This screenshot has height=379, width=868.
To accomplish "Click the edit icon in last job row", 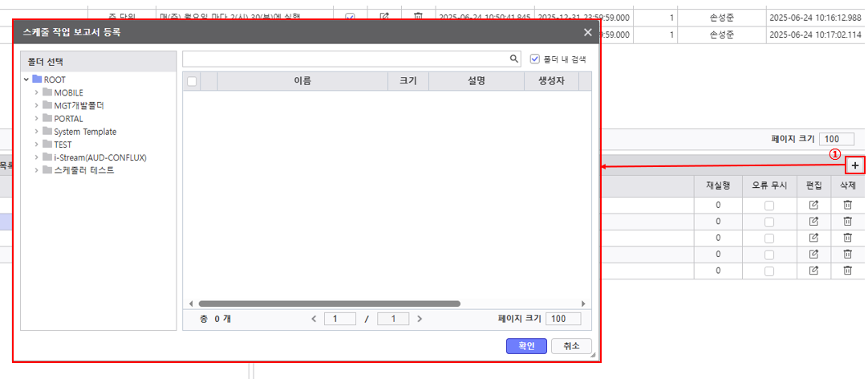I will pos(813,271).
